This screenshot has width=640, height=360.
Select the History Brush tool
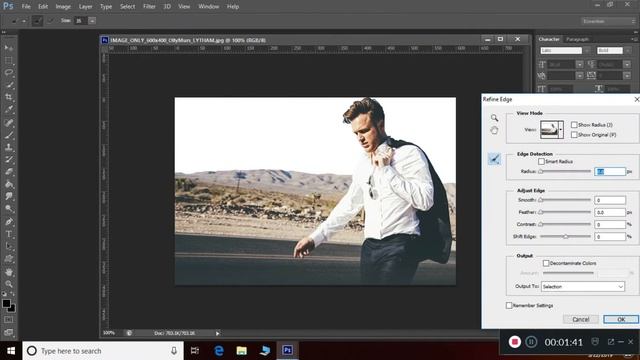click(9, 160)
